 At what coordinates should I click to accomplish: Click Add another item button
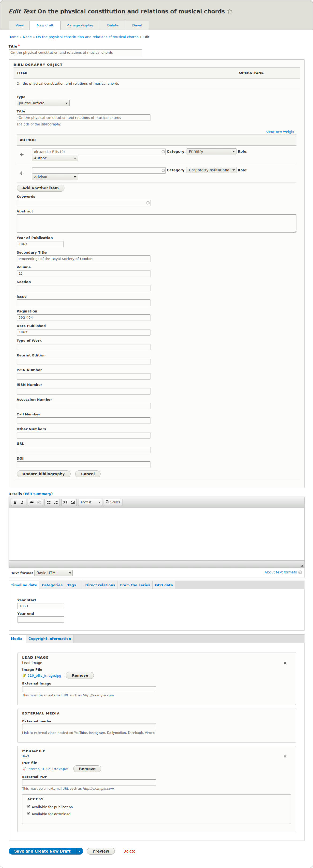pyautogui.click(x=40, y=188)
